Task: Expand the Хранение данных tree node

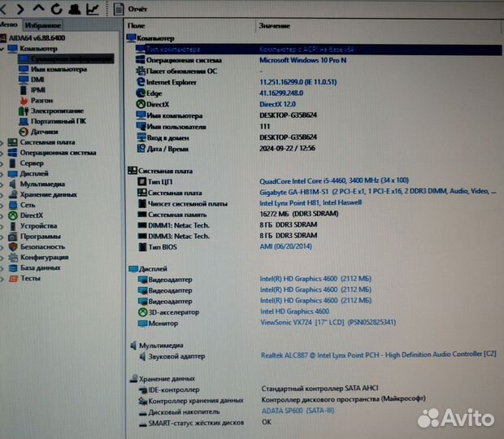Action: coord(2,195)
